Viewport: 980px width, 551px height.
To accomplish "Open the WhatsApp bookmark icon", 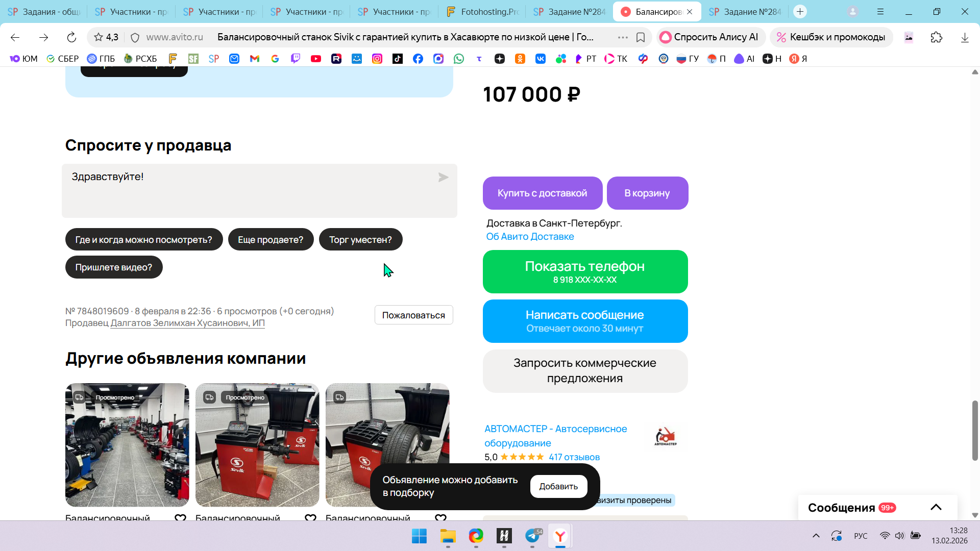I will (x=459, y=59).
